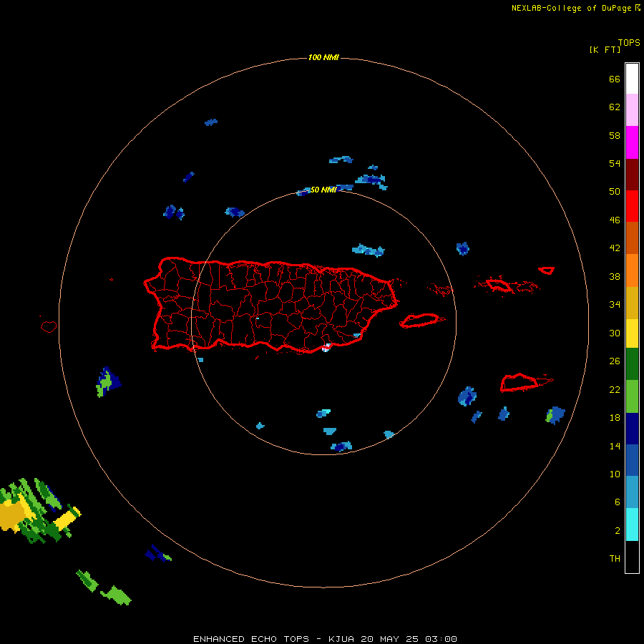Image resolution: width=644 pixels, height=644 pixels.
Task: Click the medium blue legend swatch
Action: [632, 460]
